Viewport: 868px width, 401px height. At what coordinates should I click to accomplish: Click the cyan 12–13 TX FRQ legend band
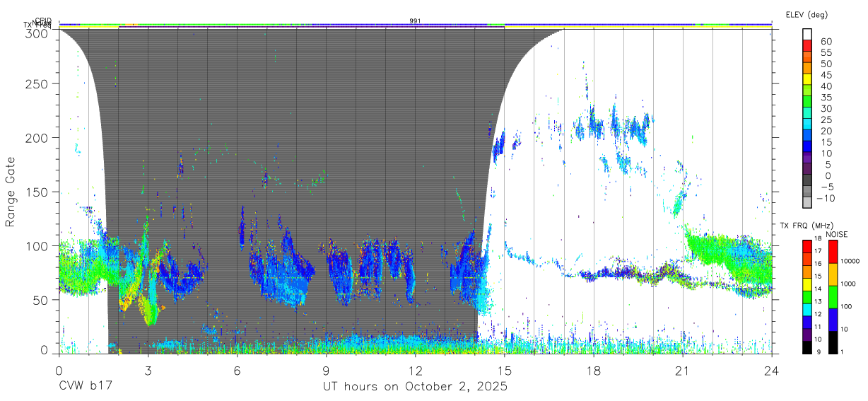[x=807, y=309]
